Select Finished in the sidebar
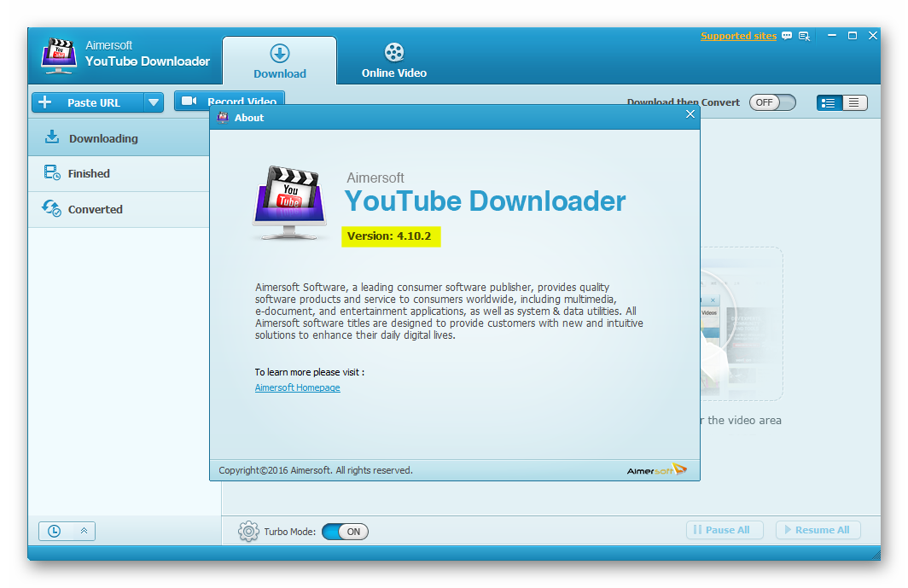Viewport: 908px width, 588px height. (119, 173)
